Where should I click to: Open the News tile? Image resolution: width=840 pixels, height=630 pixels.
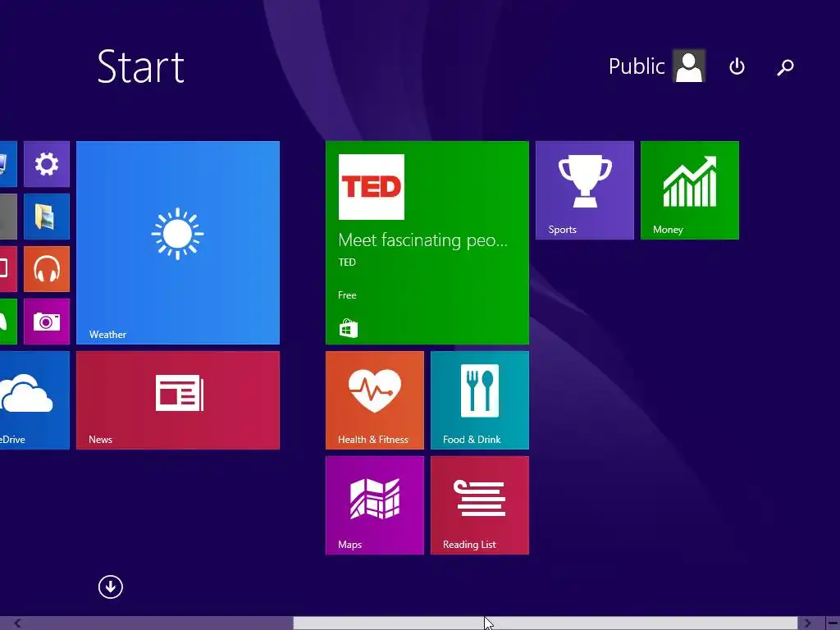coord(178,400)
